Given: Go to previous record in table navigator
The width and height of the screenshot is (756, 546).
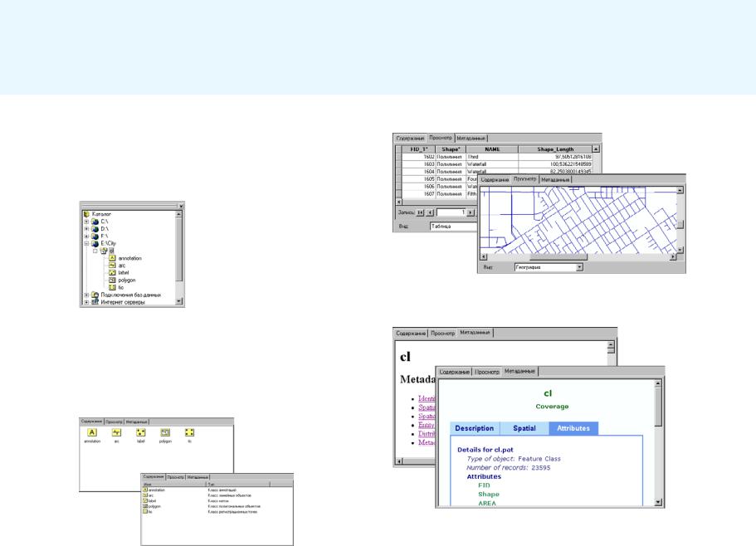Looking at the screenshot, I should (x=430, y=212).
